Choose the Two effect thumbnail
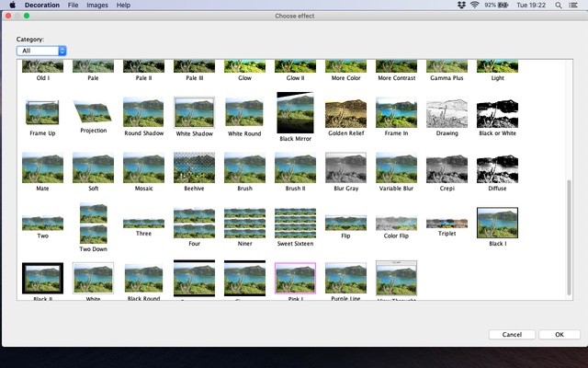This screenshot has width=588, height=368. point(42,223)
